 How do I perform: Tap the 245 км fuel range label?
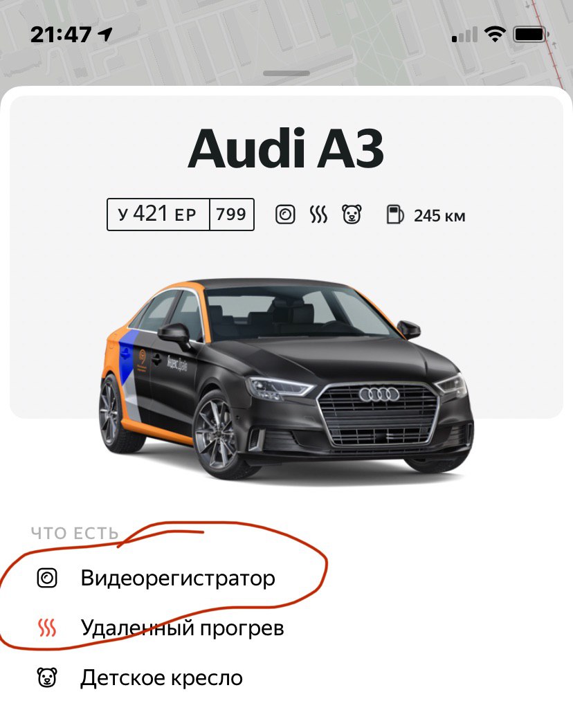click(439, 216)
